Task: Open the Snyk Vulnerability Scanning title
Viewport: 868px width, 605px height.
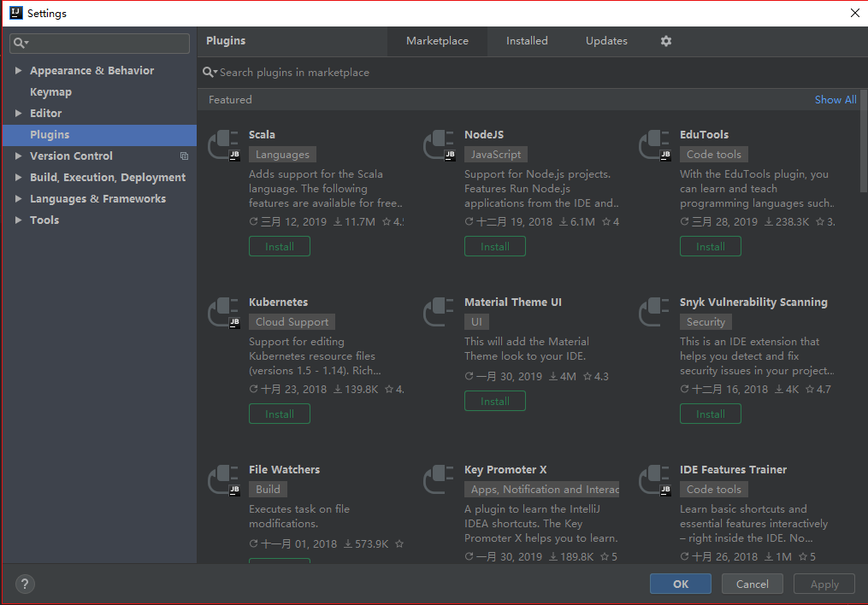Action: (753, 302)
